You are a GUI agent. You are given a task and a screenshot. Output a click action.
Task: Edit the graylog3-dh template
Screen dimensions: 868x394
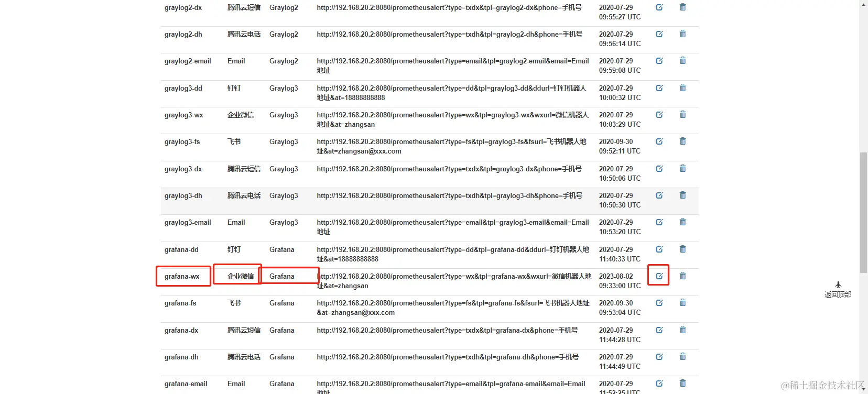pos(659,195)
